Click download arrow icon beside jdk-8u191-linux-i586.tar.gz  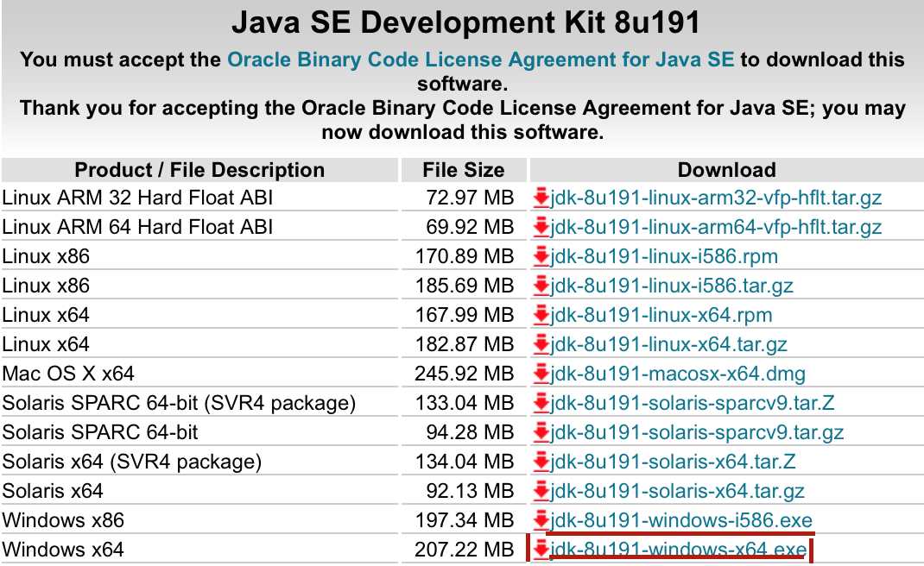pos(541,286)
